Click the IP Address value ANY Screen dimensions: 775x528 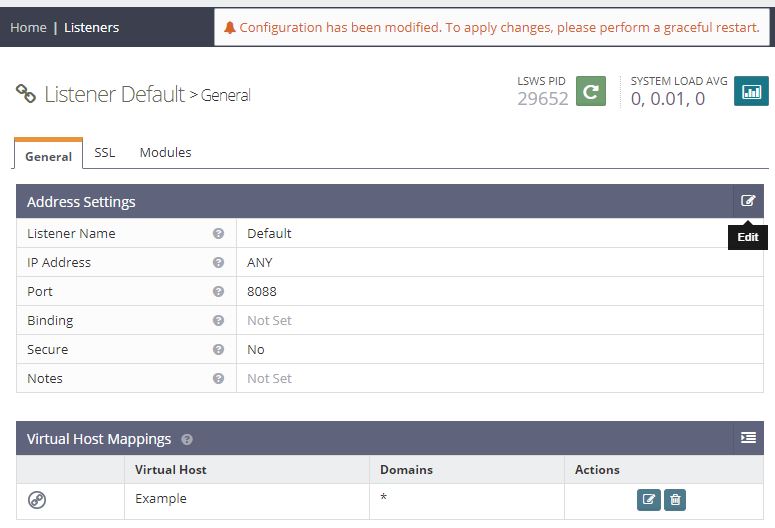[x=259, y=263]
